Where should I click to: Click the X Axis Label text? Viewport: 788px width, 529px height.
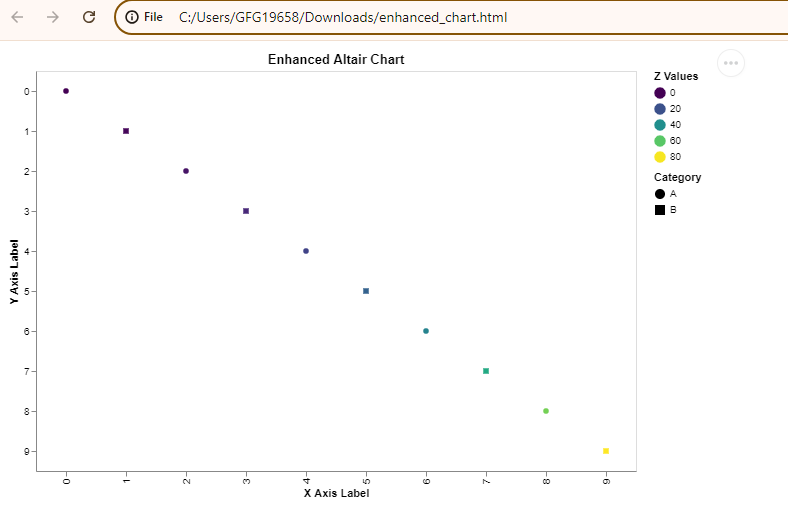336,494
